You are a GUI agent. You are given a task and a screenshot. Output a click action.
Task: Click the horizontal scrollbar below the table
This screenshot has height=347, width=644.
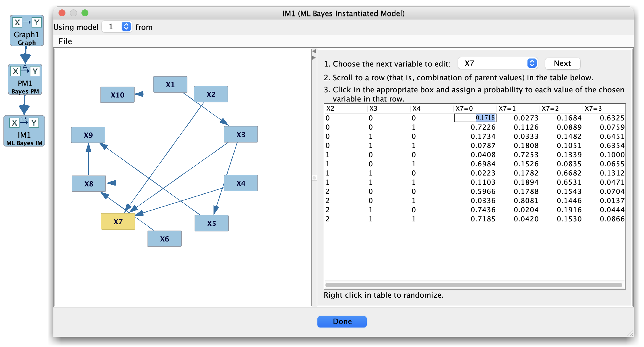click(474, 285)
